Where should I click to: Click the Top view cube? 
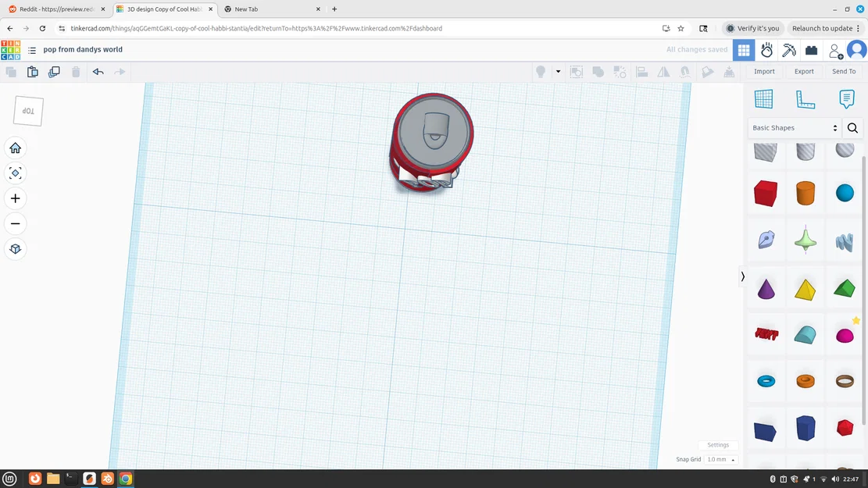tap(28, 111)
